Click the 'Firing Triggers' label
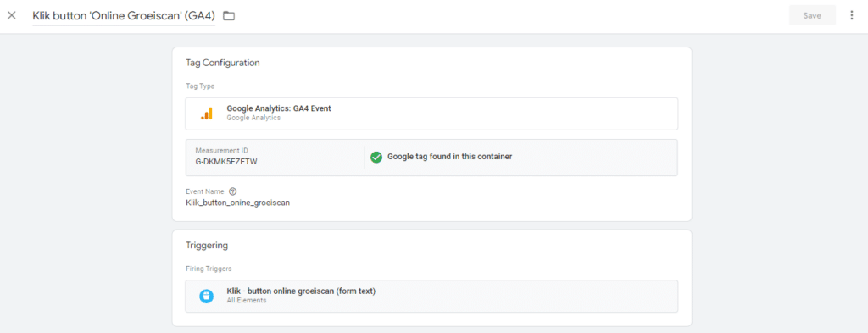Viewport: 868px width, 333px height. [x=209, y=269]
